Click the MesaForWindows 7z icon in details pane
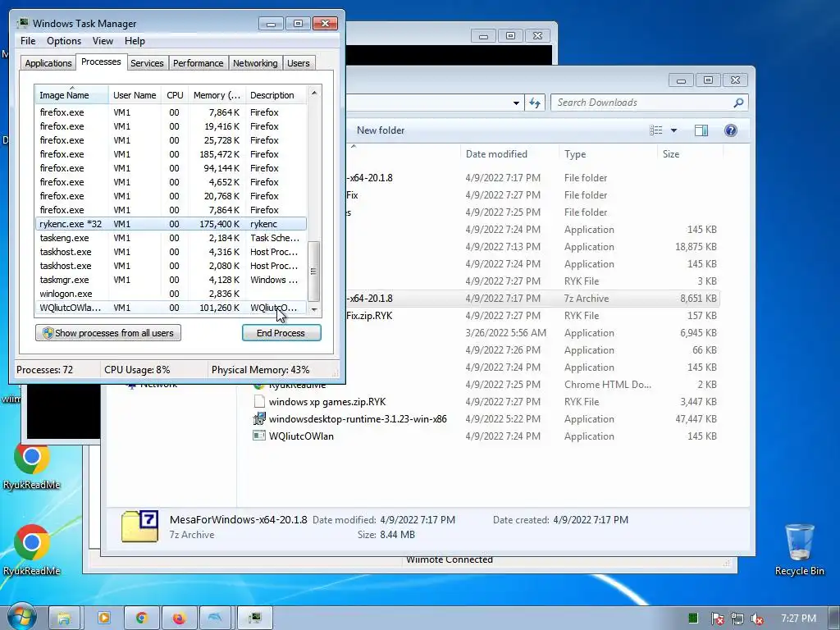Image resolution: width=840 pixels, height=630 pixels. coord(139,526)
